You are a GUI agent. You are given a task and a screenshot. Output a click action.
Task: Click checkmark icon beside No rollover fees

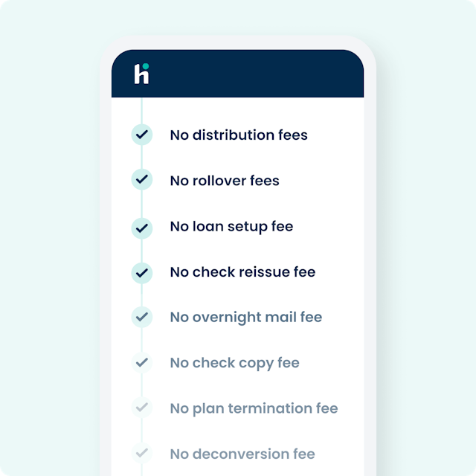click(141, 180)
